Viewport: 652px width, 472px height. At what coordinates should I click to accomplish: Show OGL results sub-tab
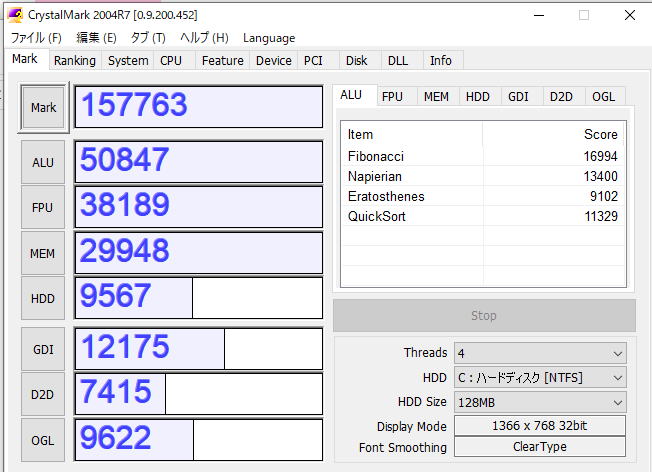[x=603, y=96]
